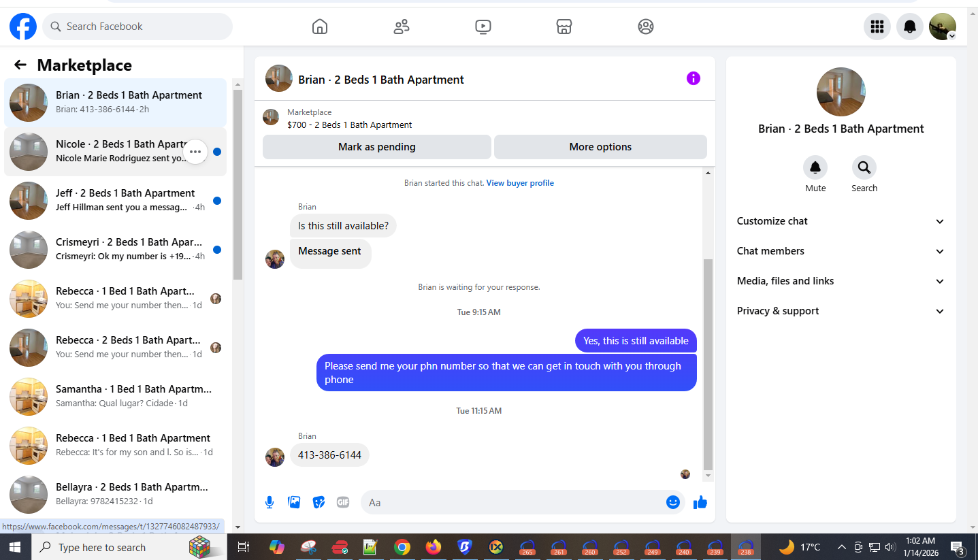
Task: Expand the Customize chat section
Action: [x=841, y=221]
